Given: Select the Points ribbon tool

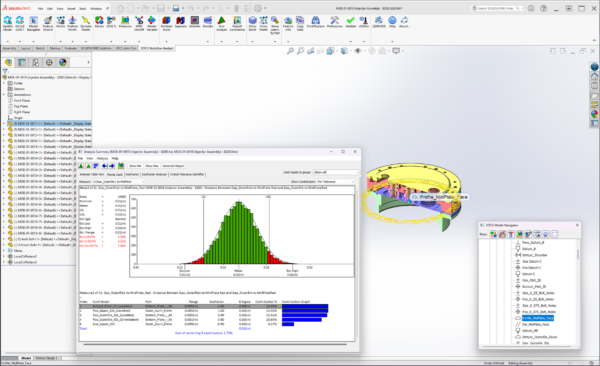Looking at the screenshot, I should [x=60, y=22].
